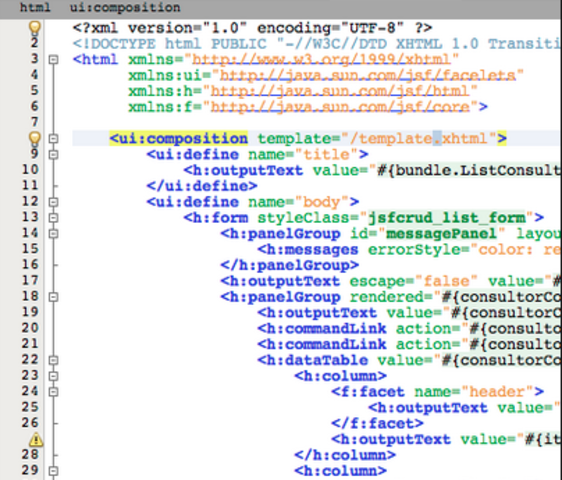Click the "title" name attribute value

pos(326,155)
